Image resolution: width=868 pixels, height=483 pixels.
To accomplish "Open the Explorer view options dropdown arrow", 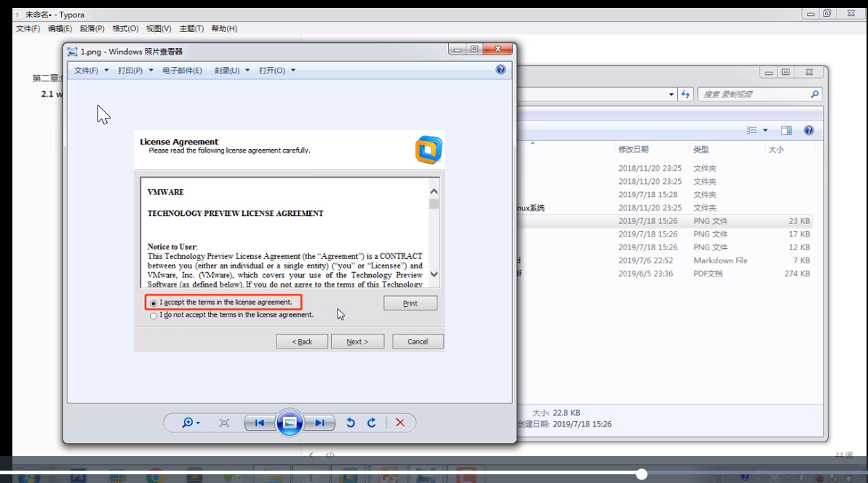I will pos(765,131).
